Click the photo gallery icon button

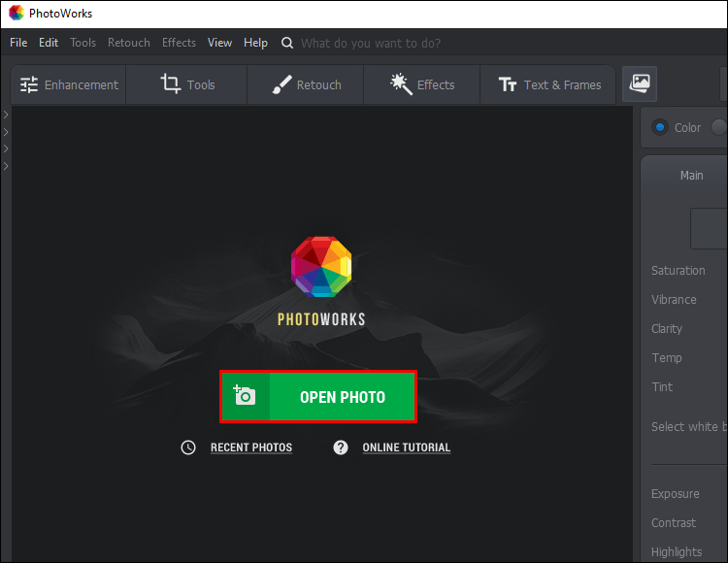point(640,84)
